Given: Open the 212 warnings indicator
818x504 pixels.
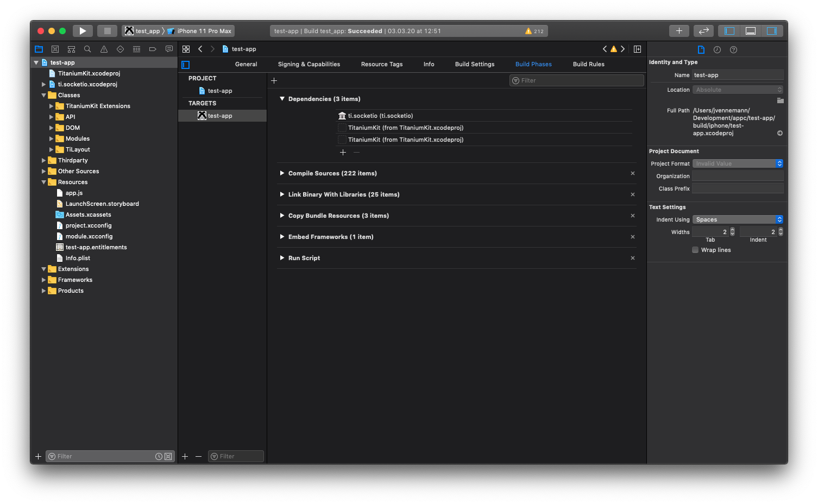Looking at the screenshot, I should 534,31.
